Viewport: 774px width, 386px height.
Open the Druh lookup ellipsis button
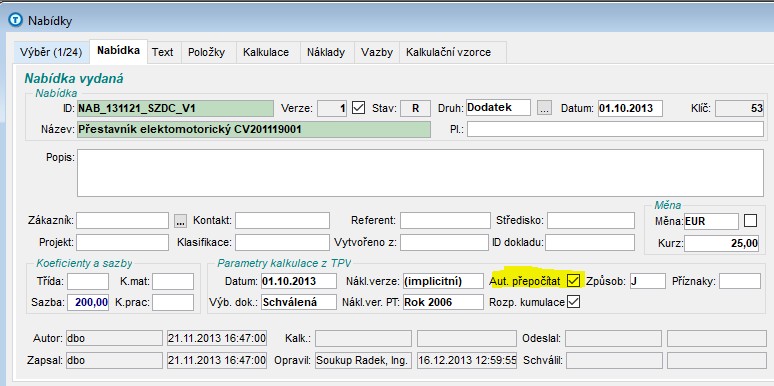pyautogui.click(x=543, y=108)
